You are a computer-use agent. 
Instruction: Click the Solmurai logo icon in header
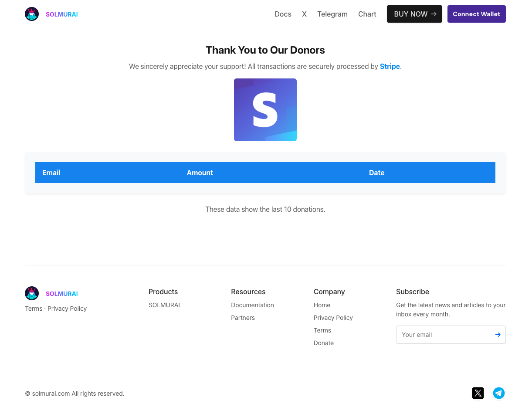point(32,14)
